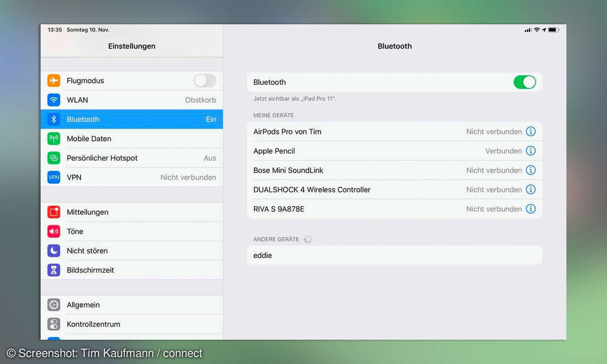Tap the Einstellungen sidebar title
607x364 pixels.
coord(132,46)
